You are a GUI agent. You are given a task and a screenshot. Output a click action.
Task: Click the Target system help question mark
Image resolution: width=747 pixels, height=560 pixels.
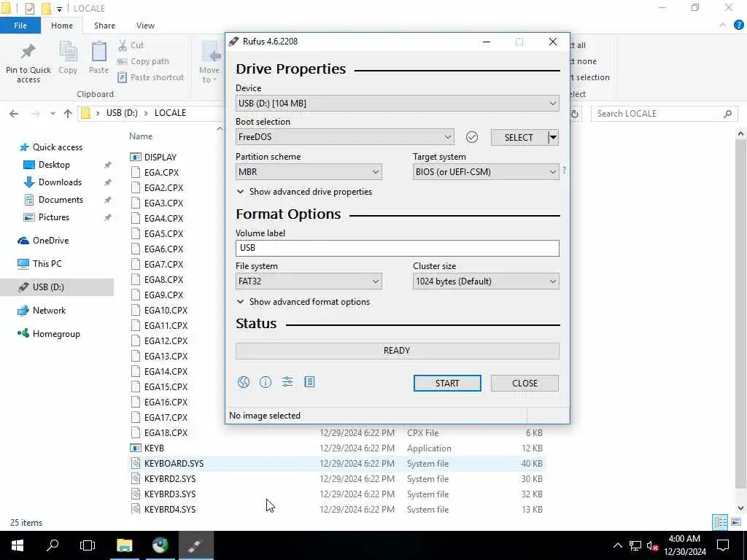(x=564, y=171)
